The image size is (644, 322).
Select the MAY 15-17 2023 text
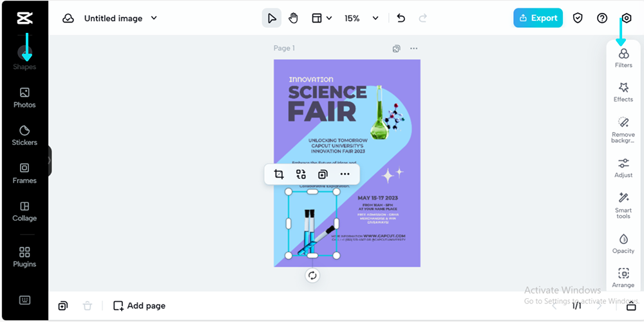[377, 198]
